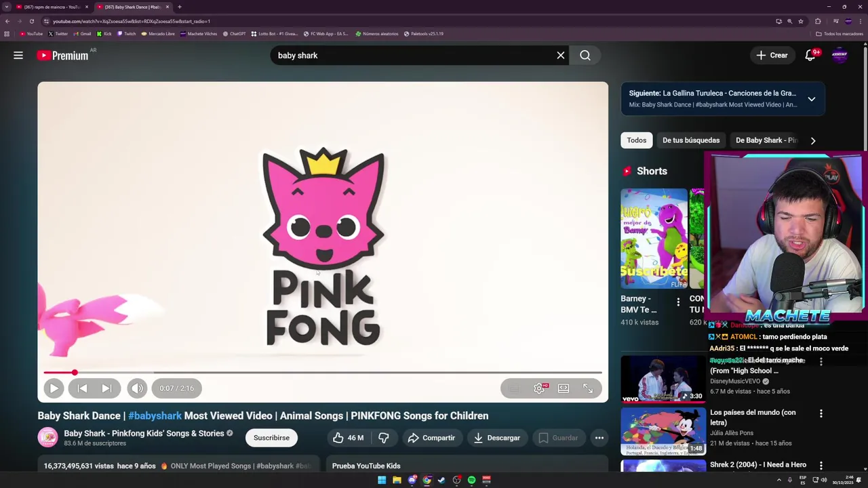868x488 pixels.
Task: Toggle subtitles in the video player
Action: click(x=514, y=388)
